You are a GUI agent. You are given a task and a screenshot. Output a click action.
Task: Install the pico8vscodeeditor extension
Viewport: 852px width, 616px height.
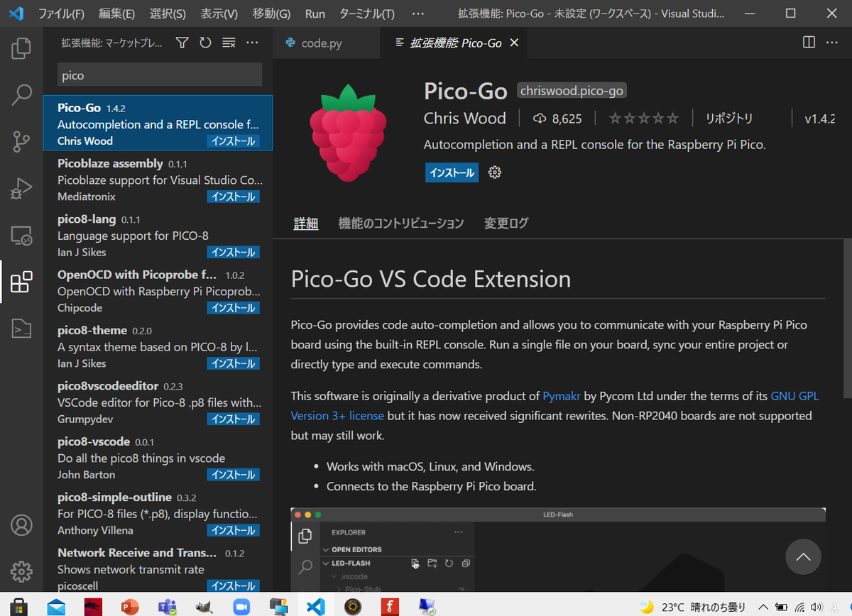[x=234, y=419]
